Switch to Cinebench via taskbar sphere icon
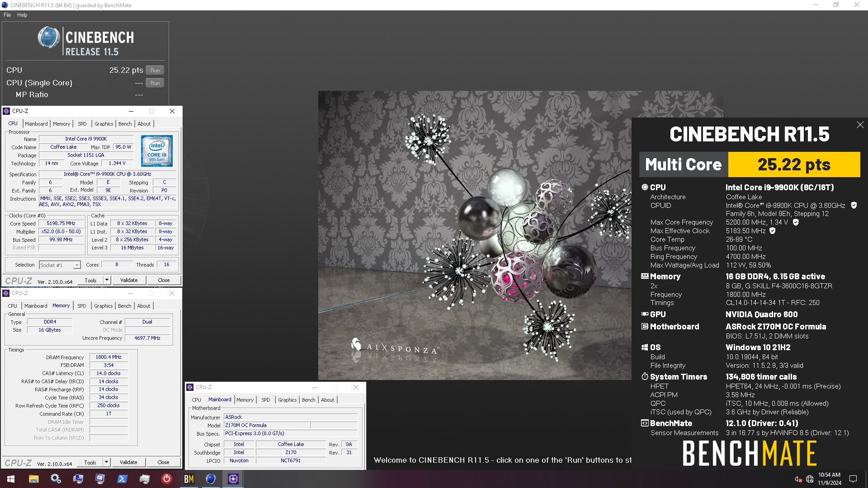This screenshot has height=488, width=868. click(x=211, y=479)
